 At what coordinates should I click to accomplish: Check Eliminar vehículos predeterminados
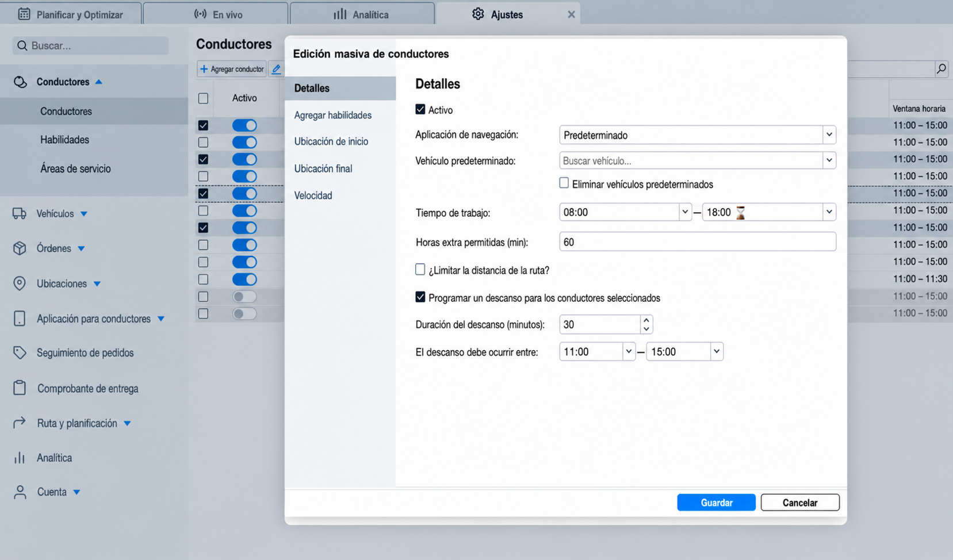[564, 183]
